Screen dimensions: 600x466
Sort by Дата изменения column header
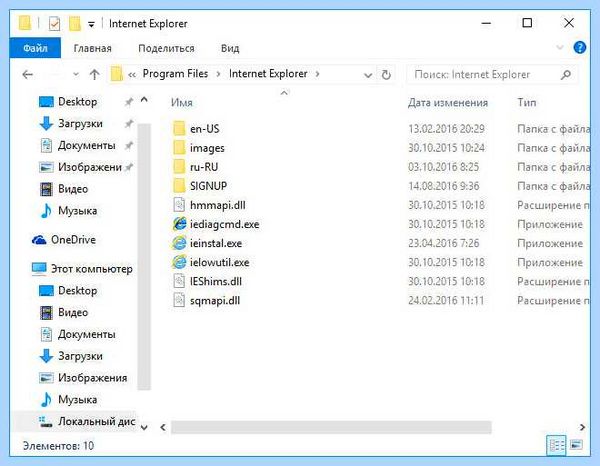tap(448, 103)
